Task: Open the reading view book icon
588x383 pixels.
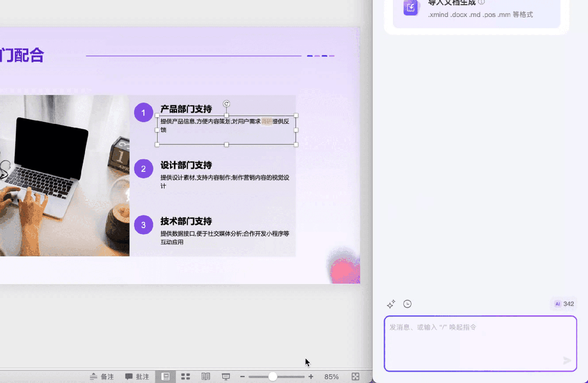Action: 205,376
